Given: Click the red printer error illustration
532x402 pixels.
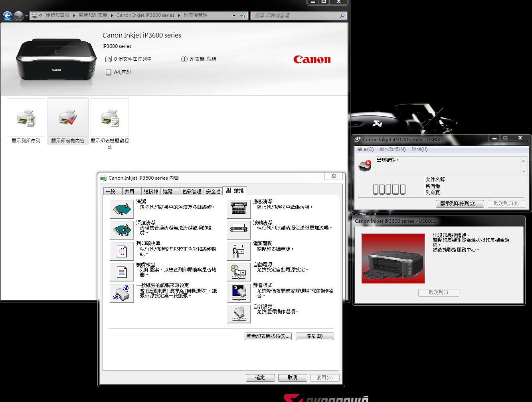Looking at the screenshot, I should [393, 258].
